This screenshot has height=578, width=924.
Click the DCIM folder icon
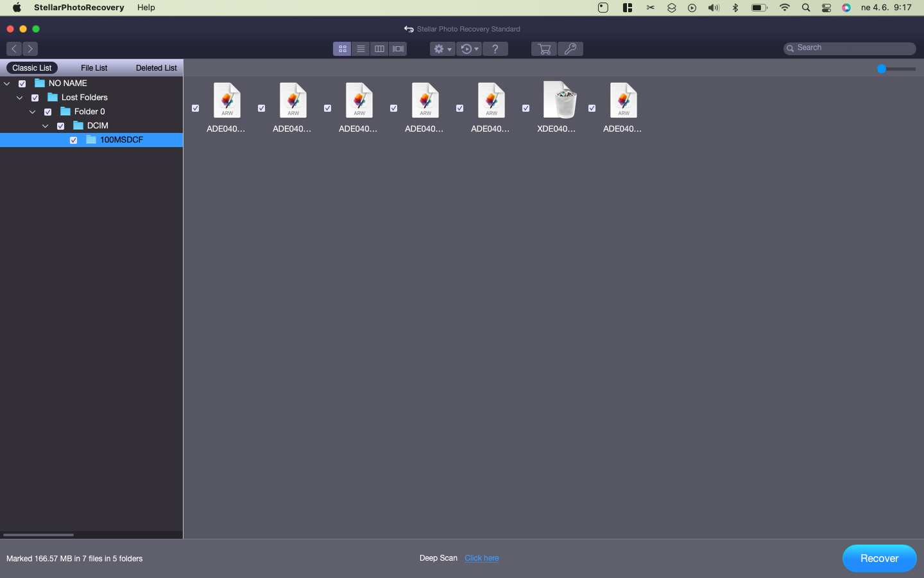click(78, 125)
